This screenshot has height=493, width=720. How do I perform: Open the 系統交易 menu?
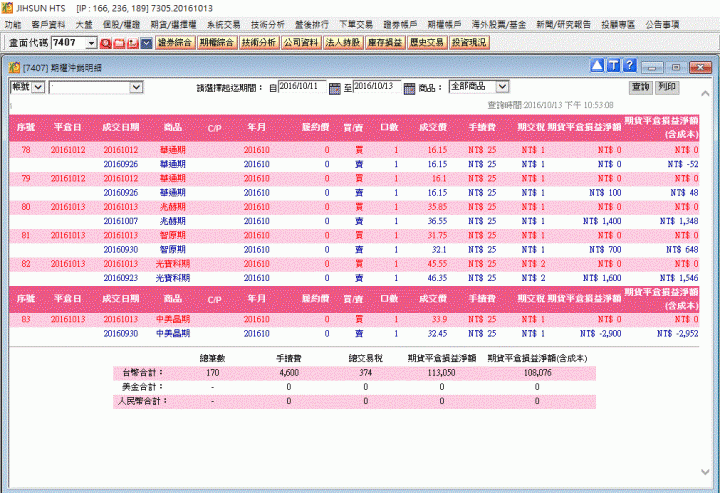point(224,25)
